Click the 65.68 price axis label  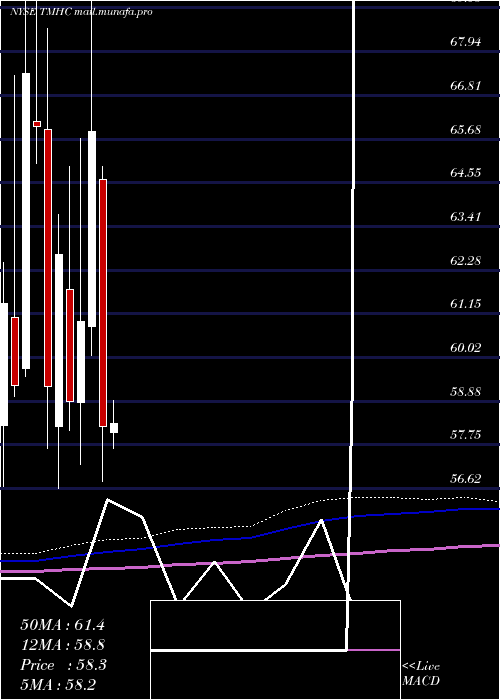[466, 129]
